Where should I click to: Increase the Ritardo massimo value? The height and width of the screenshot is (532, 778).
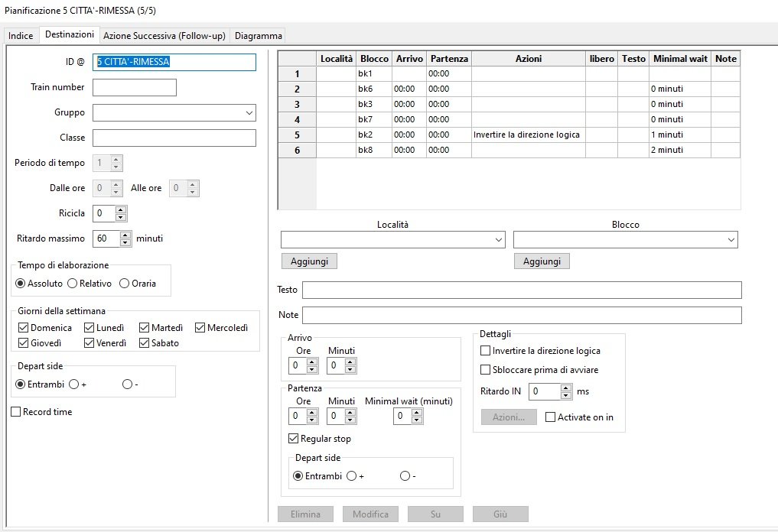[x=126, y=235]
